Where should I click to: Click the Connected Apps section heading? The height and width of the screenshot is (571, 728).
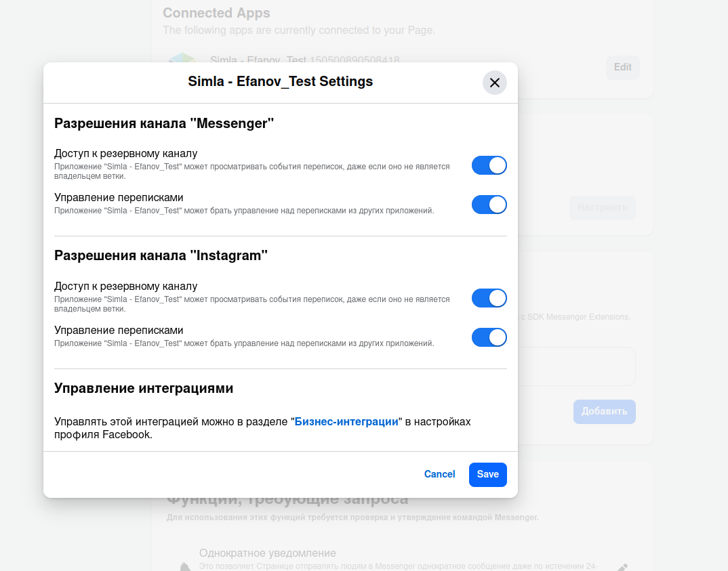216,13
